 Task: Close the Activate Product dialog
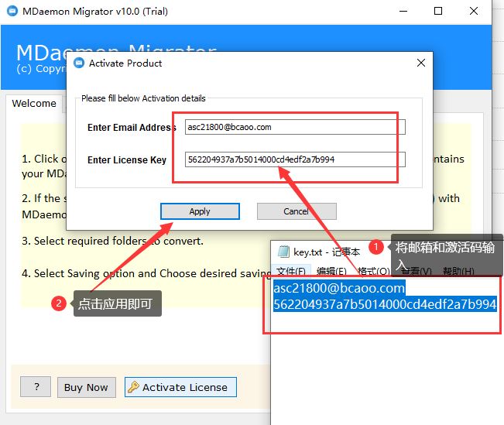pyautogui.click(x=421, y=63)
